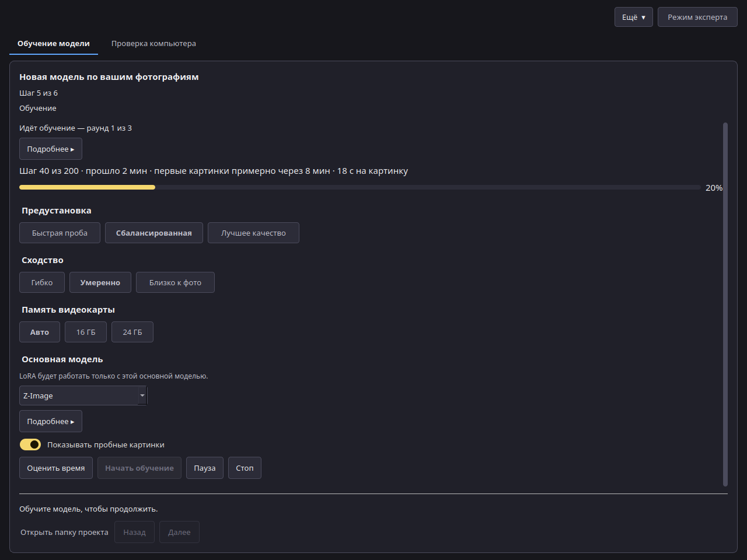Viewport: 747px width, 560px height.
Task: Click the Начать обучение button
Action: [139, 468]
